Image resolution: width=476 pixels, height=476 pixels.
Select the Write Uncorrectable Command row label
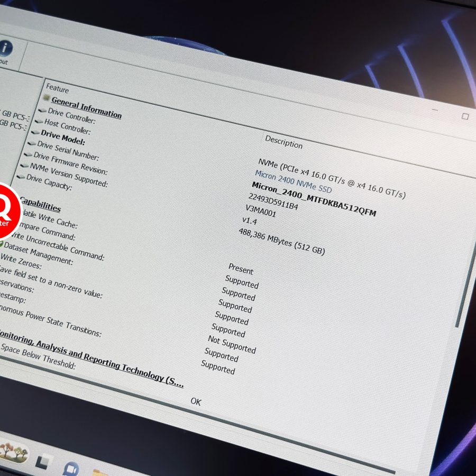pos(58,246)
